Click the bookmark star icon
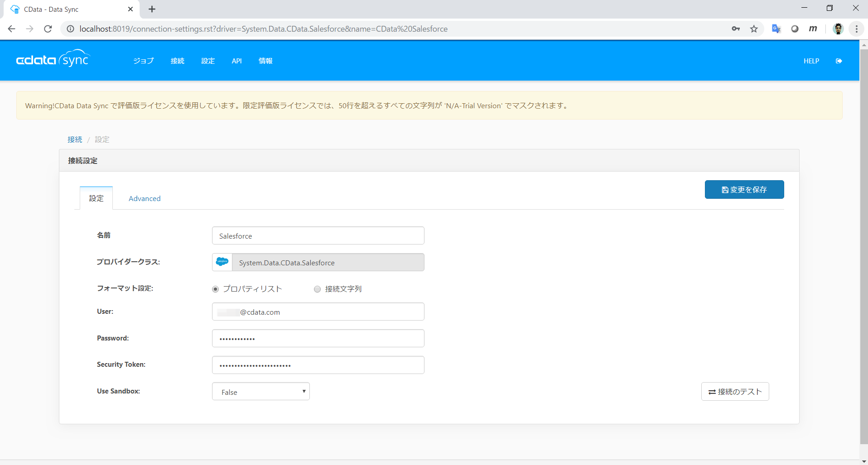This screenshot has height=465, width=868. tap(754, 29)
